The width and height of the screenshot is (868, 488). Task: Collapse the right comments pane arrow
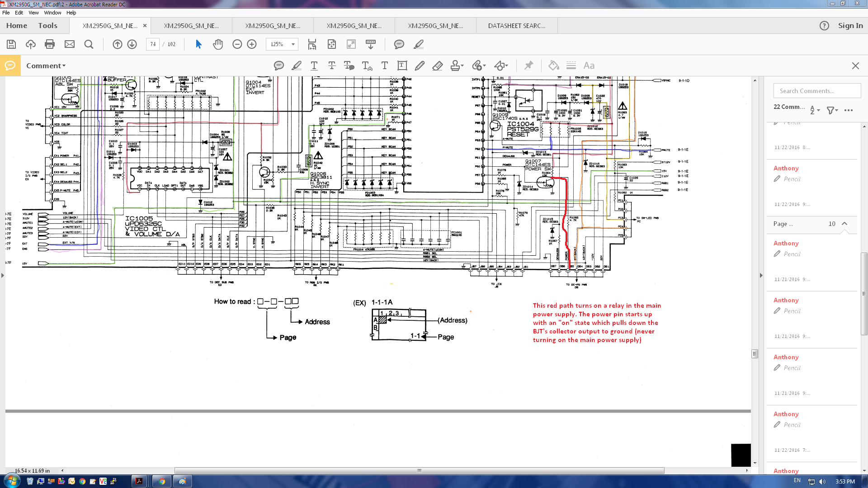(761, 275)
